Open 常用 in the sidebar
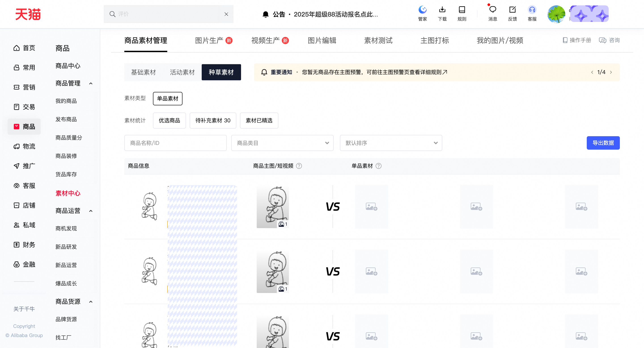The image size is (644, 348). (24, 68)
